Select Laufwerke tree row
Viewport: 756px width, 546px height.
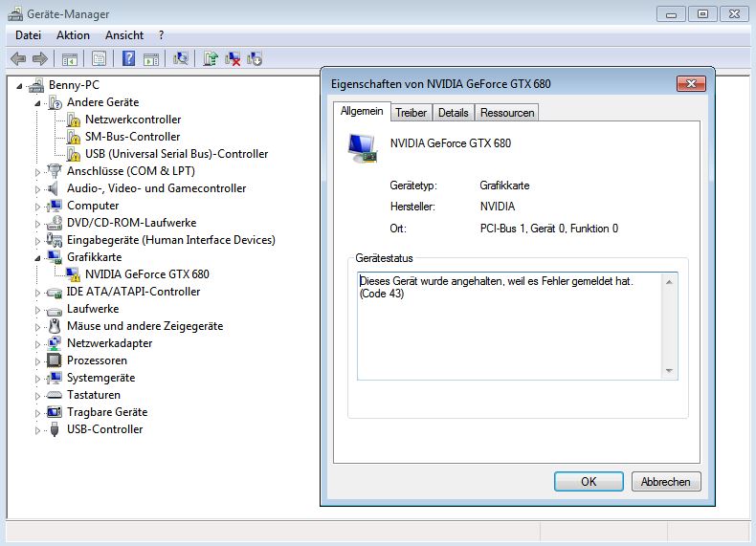[x=93, y=309]
